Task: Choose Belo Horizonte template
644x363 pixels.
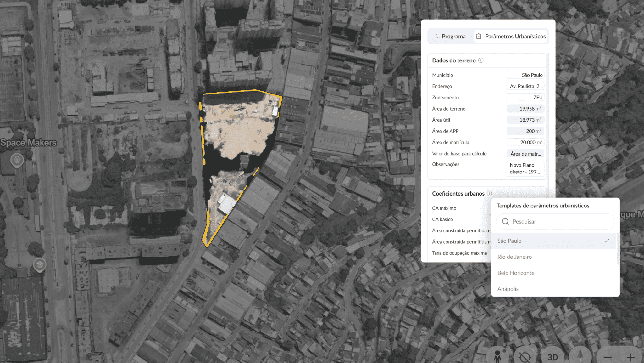Action: tap(553, 273)
